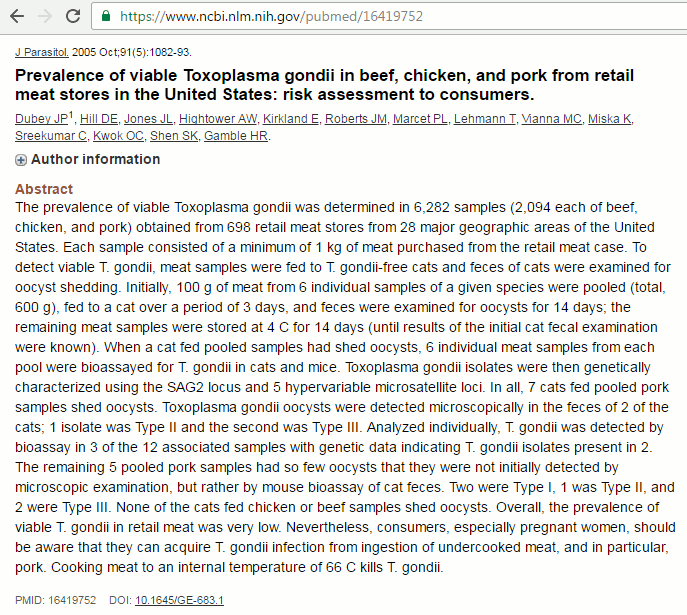Open author Vianna MC link
Screen dimensions: 687x615
tap(552, 119)
